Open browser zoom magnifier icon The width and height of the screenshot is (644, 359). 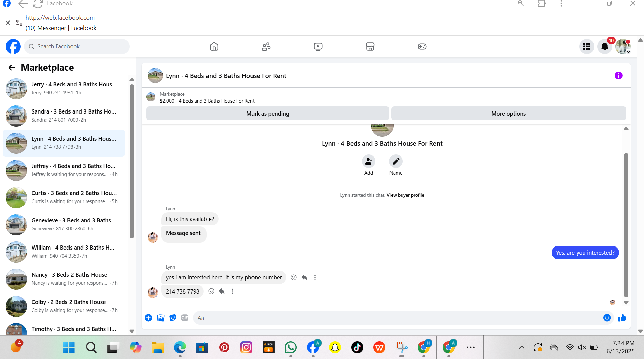point(521,3)
